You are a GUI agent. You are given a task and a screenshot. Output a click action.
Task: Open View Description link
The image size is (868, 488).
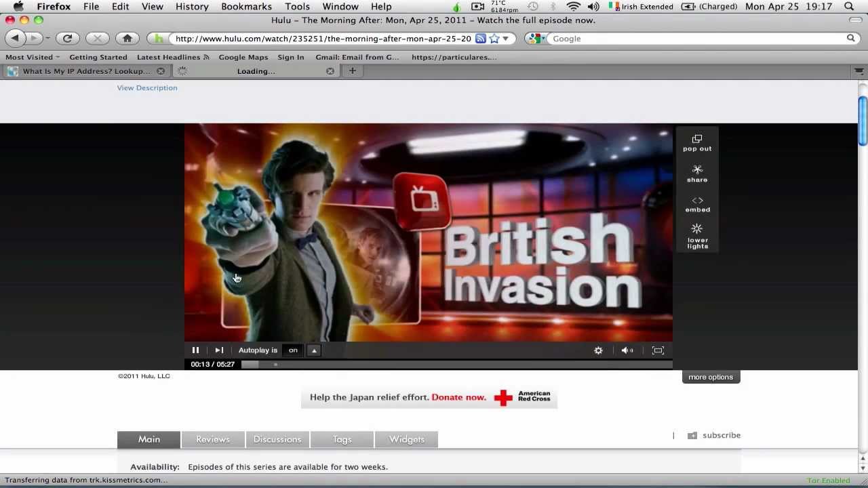[x=147, y=87]
